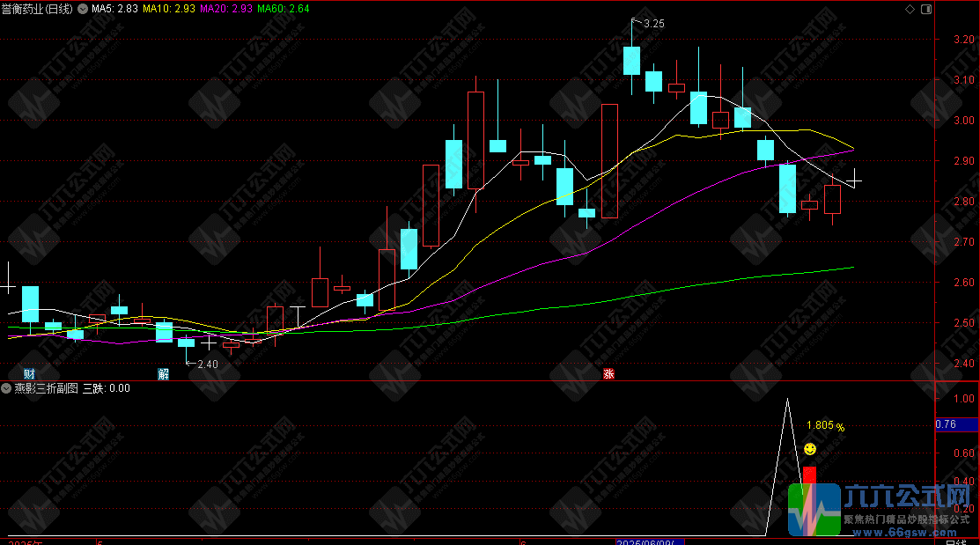
Task: Click the 3.25 high price marker
Action: click(653, 24)
